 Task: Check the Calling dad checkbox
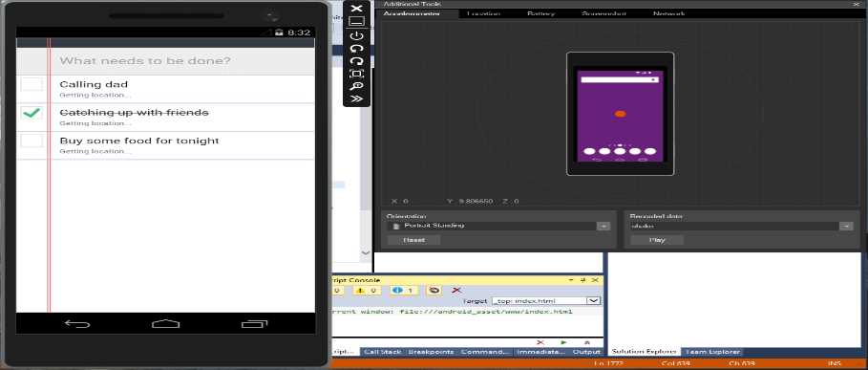tap(32, 84)
